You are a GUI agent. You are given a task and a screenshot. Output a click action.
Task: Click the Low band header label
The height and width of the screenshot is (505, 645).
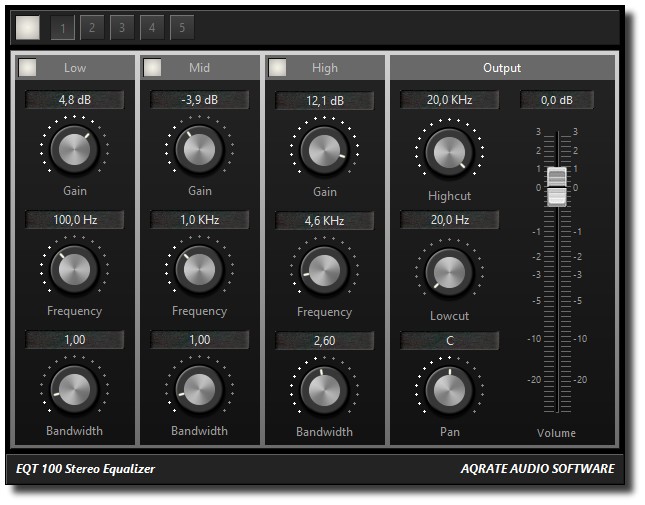point(75,67)
